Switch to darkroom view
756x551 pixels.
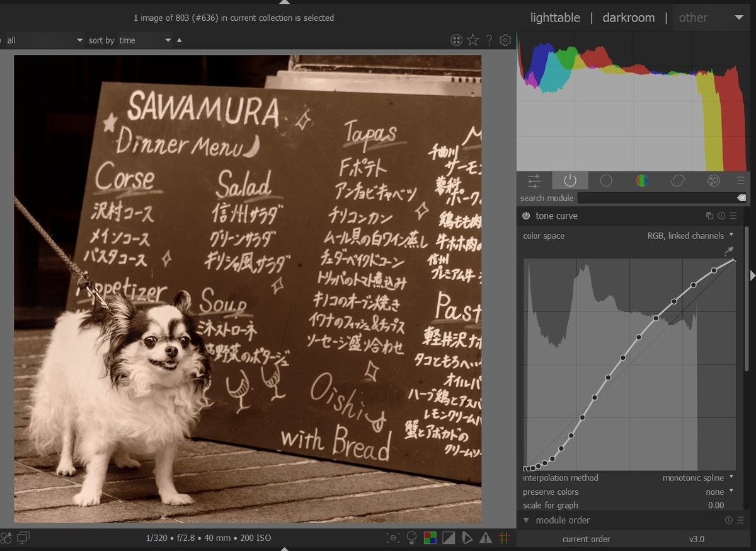coord(629,18)
